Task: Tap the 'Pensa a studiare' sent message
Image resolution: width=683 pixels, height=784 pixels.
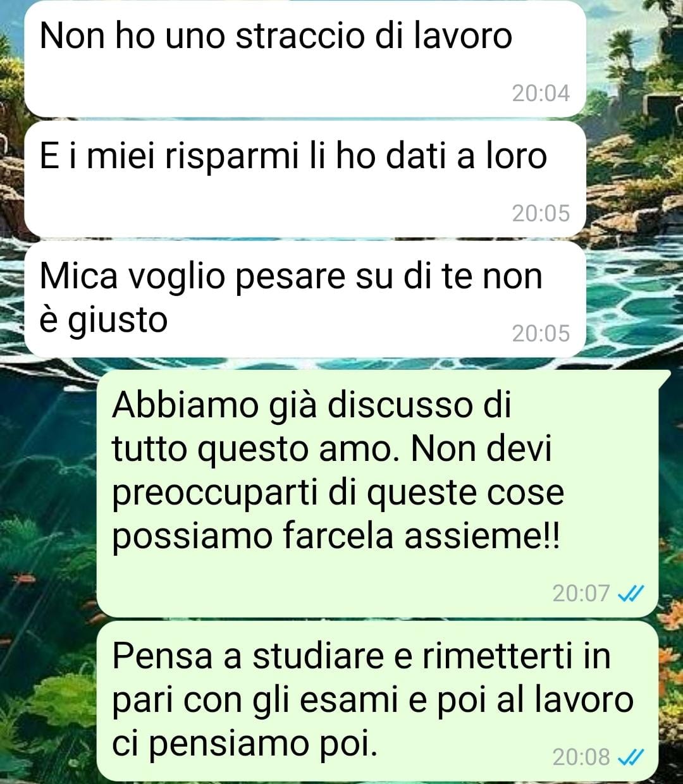Action: (378, 701)
